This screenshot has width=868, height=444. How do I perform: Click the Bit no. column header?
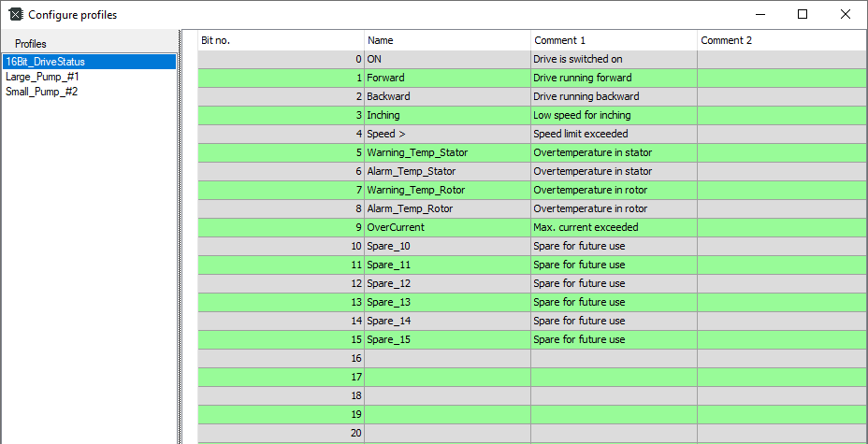click(281, 41)
